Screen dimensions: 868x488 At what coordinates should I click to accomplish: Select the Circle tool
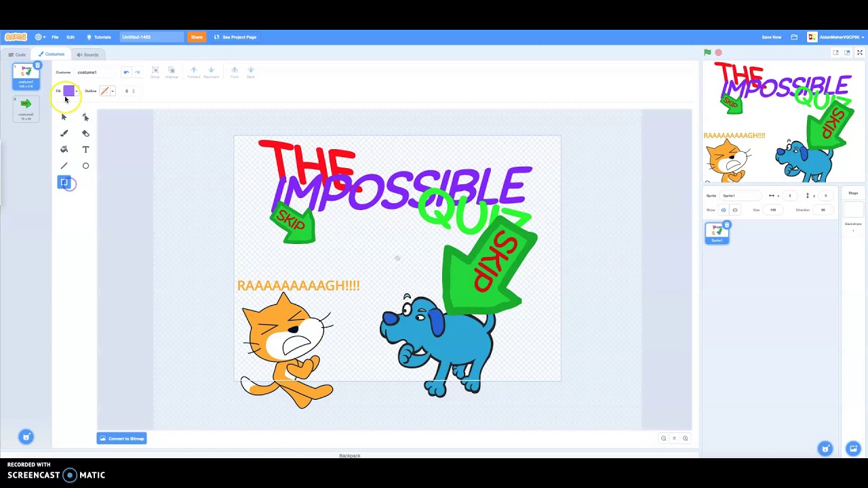[x=85, y=166]
